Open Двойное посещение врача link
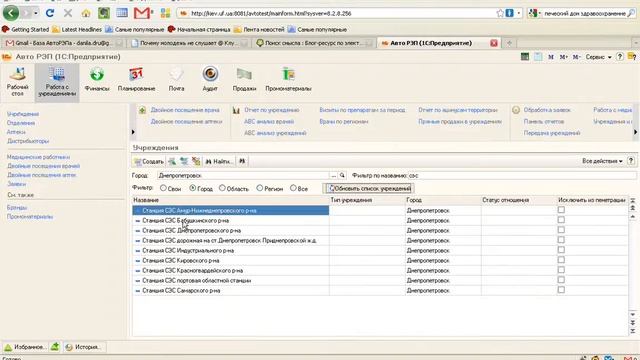This screenshot has height=360, width=640. click(x=185, y=110)
